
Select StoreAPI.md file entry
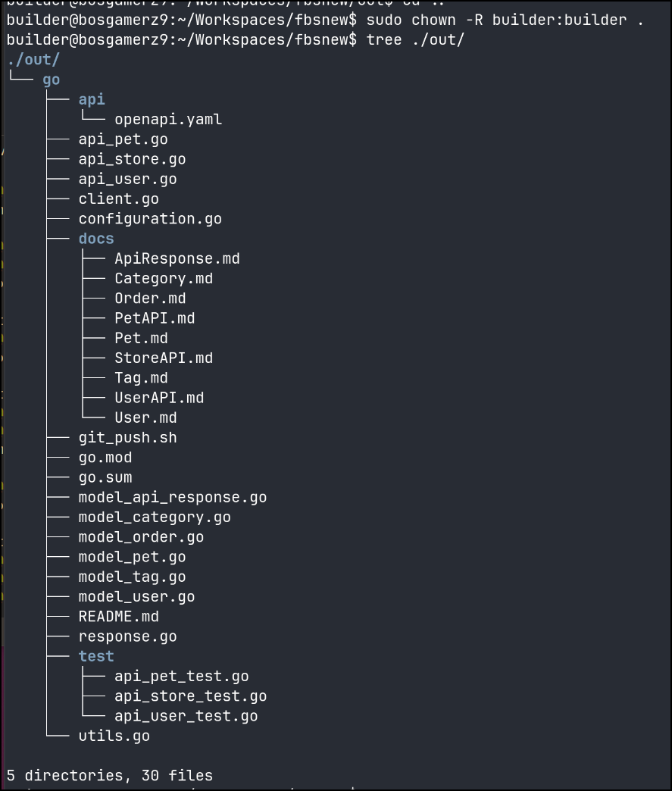coord(164,358)
